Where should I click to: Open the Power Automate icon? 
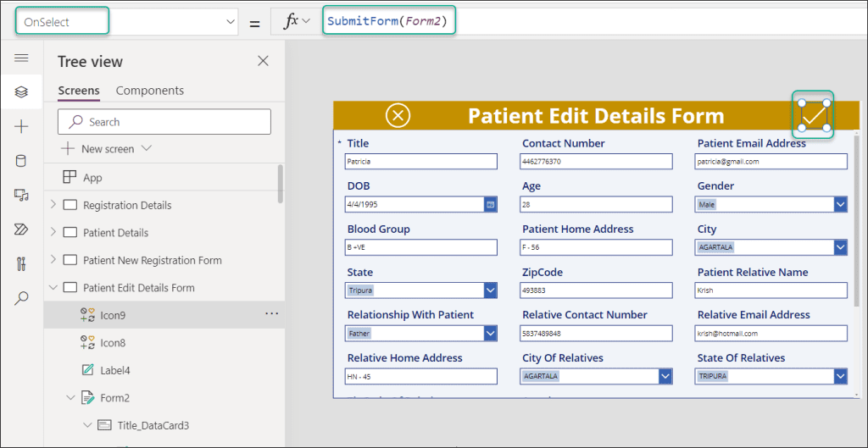[x=21, y=230]
